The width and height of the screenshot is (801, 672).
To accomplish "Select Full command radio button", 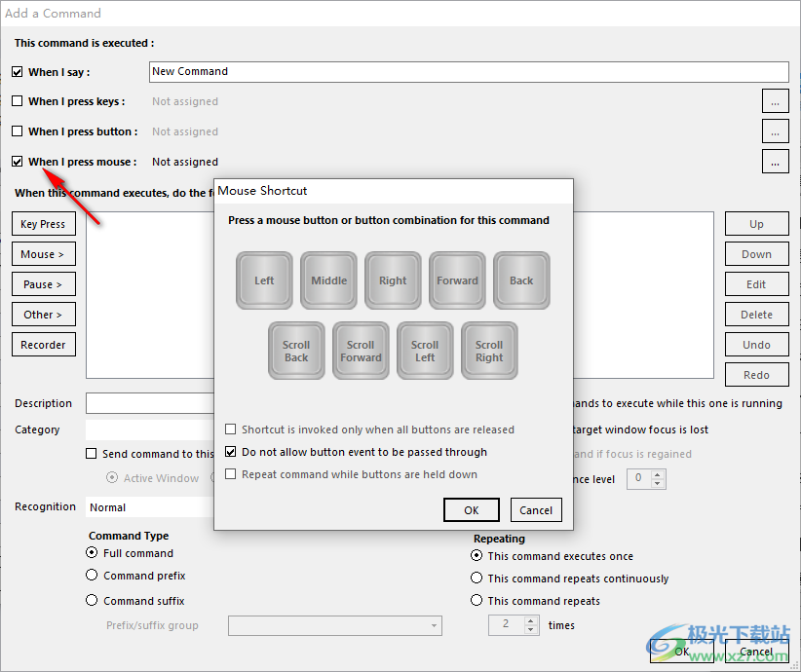I will point(92,552).
